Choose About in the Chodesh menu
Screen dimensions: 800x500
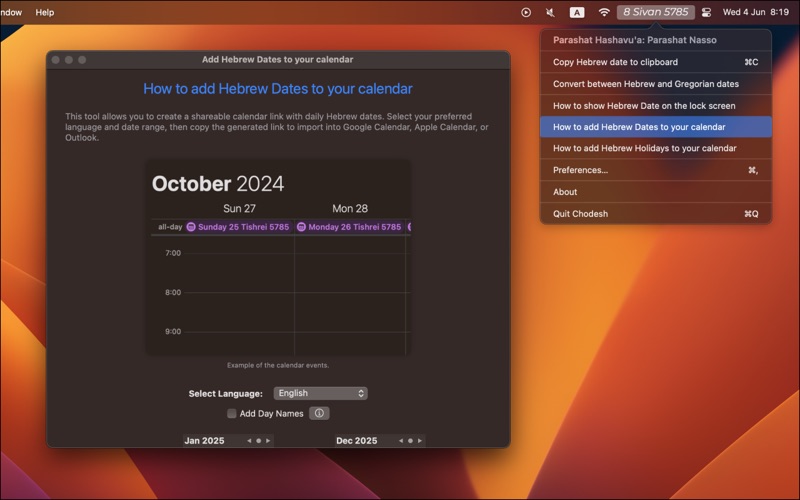[x=656, y=192]
